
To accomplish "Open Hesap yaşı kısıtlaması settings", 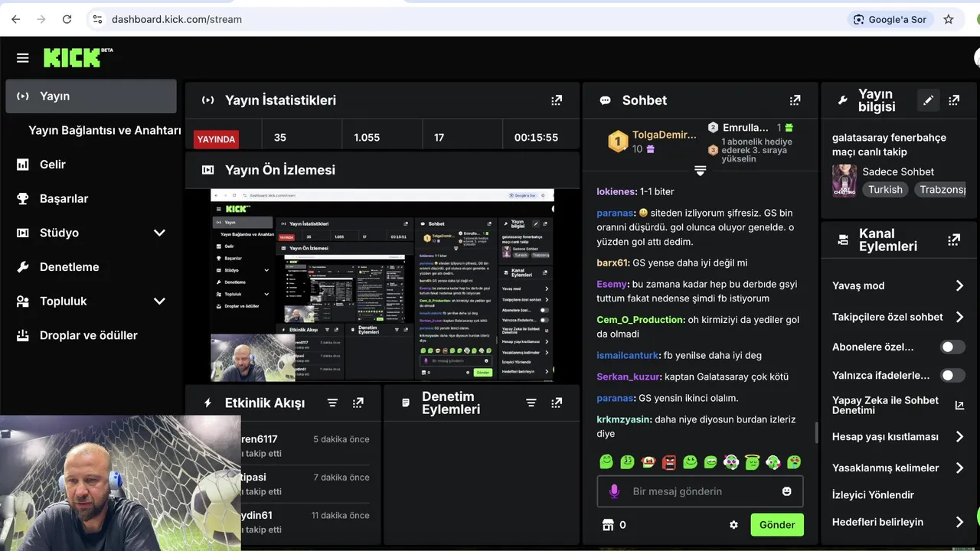I will click(898, 436).
